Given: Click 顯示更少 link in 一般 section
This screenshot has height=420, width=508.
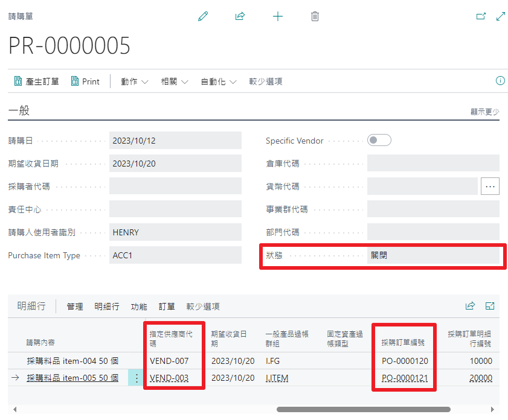Looking at the screenshot, I should pyautogui.click(x=485, y=112).
